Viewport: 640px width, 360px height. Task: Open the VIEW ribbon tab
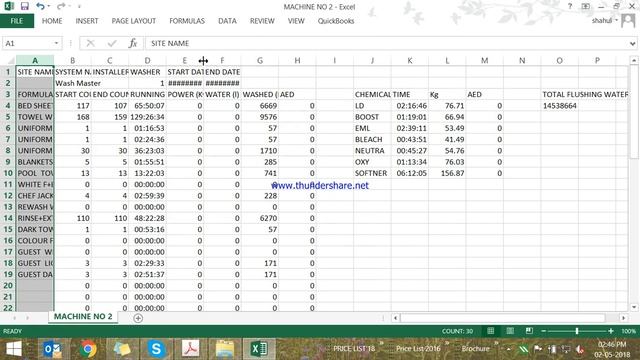[296, 21]
